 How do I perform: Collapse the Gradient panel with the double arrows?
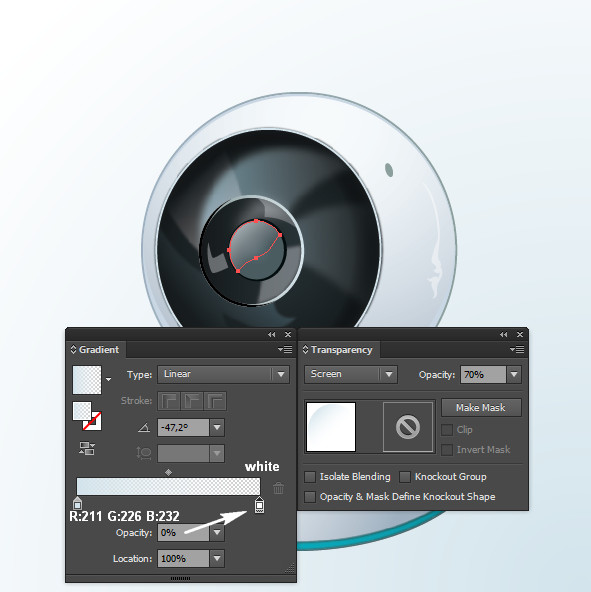[272, 335]
